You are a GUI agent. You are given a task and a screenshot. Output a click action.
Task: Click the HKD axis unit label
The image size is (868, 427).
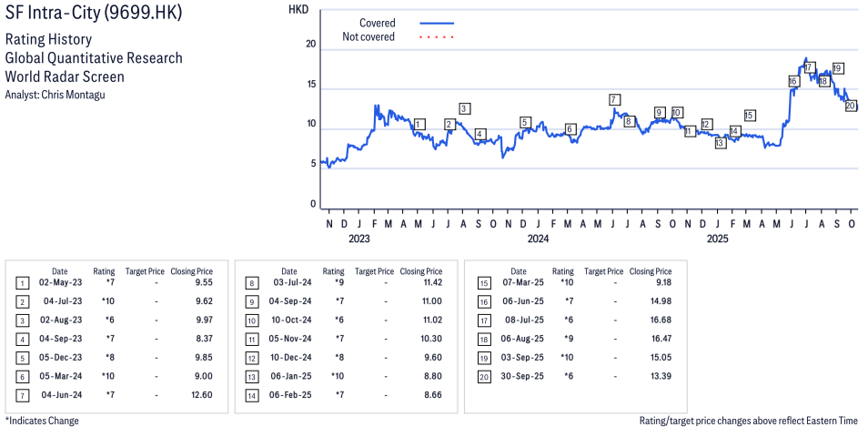(298, 9)
